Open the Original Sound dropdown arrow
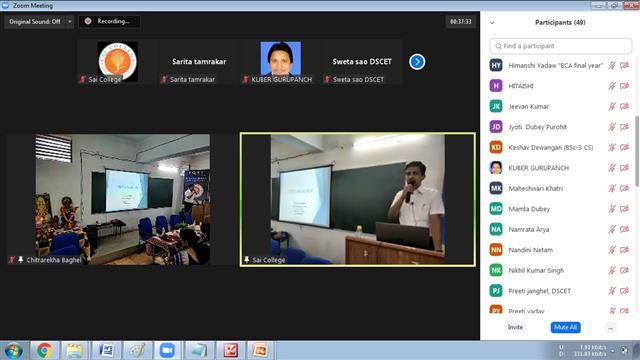 click(x=70, y=22)
